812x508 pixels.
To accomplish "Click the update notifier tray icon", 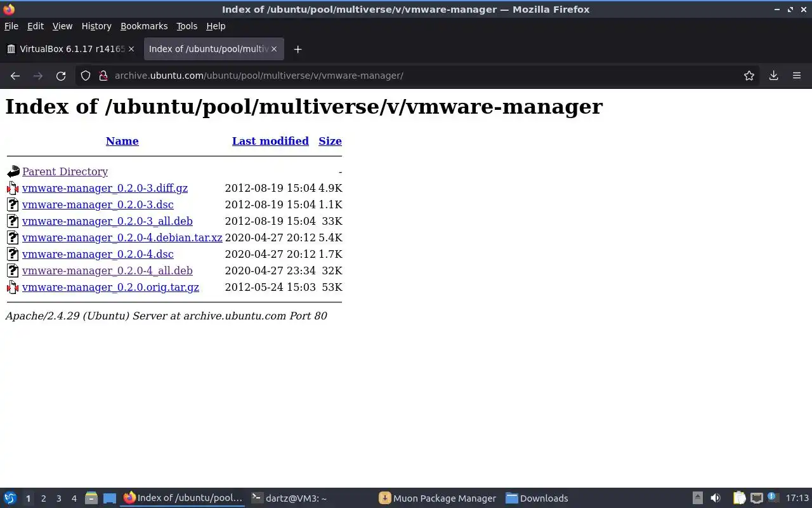I will pos(772,498).
